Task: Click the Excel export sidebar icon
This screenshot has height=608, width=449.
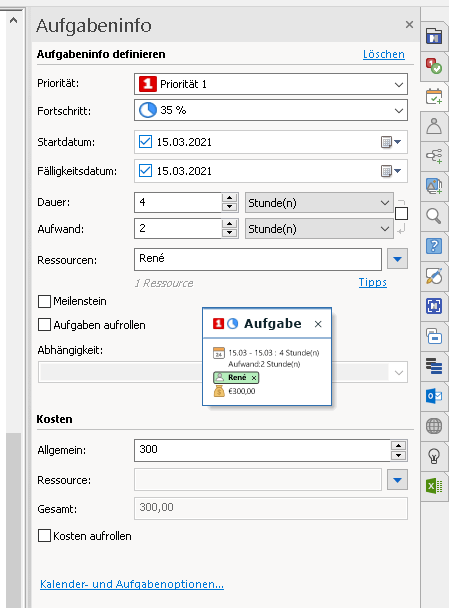Action: pyautogui.click(x=434, y=486)
